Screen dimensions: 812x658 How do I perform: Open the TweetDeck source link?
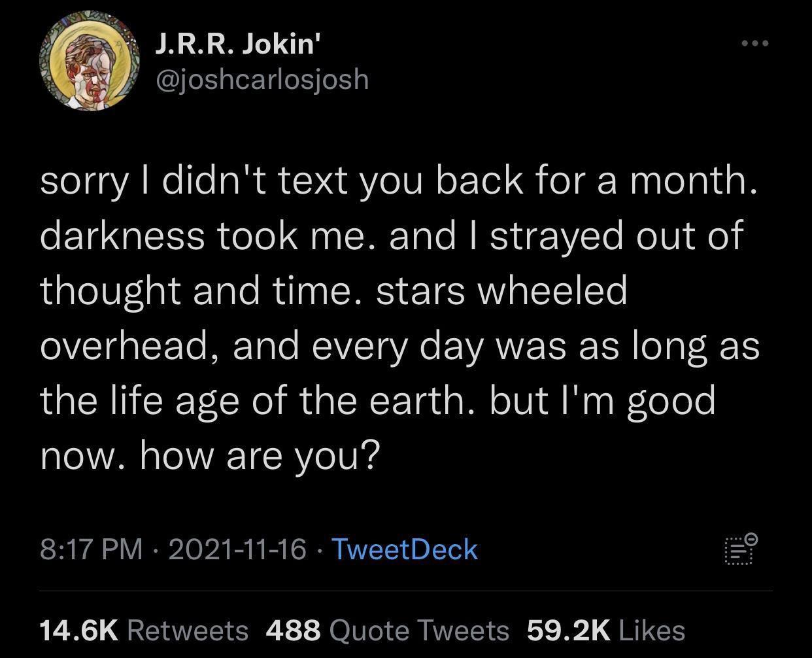point(405,549)
